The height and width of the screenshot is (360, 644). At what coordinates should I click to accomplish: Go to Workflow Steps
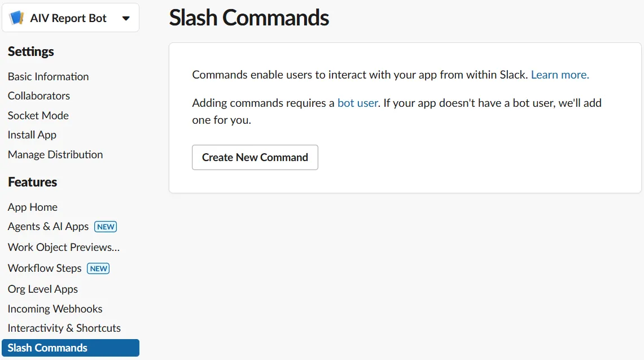44,268
